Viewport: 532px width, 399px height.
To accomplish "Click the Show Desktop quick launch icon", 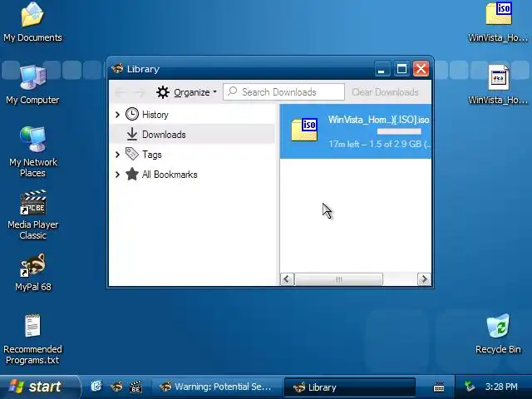I will [x=96, y=387].
